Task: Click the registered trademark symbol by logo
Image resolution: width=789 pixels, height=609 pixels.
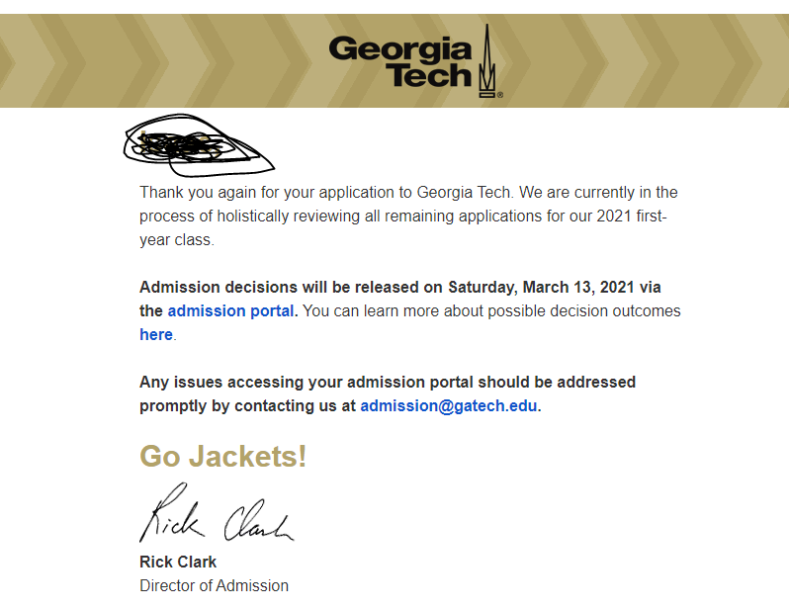Action: (x=500, y=95)
